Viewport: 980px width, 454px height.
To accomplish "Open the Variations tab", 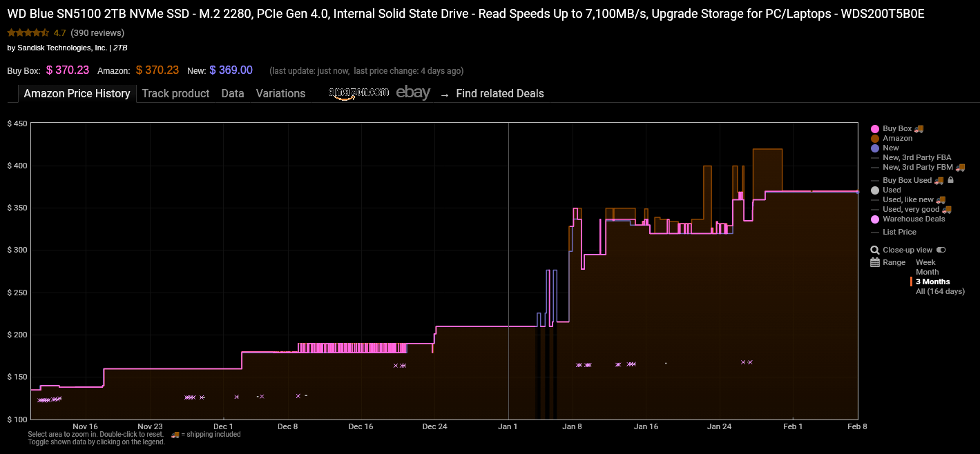I will coord(280,93).
